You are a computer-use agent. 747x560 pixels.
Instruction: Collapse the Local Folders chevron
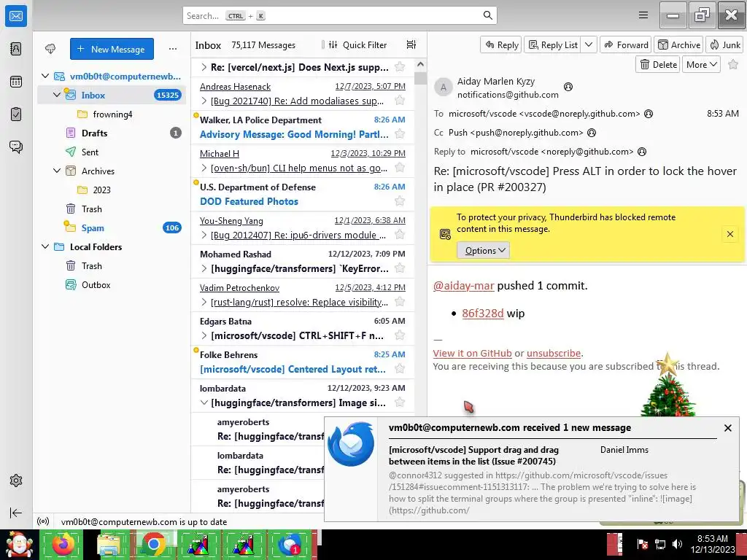coord(45,246)
